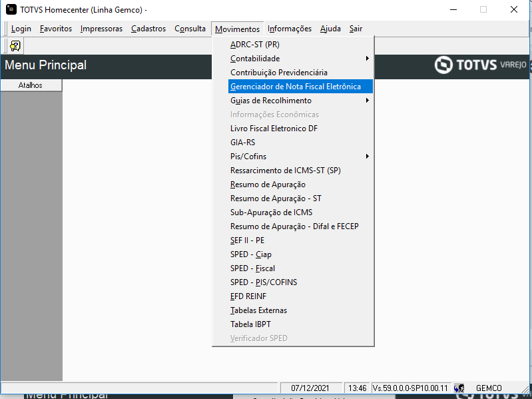The width and height of the screenshot is (532, 399).
Task: Click the TOTVS app icon in title bar
Action: (11, 9)
